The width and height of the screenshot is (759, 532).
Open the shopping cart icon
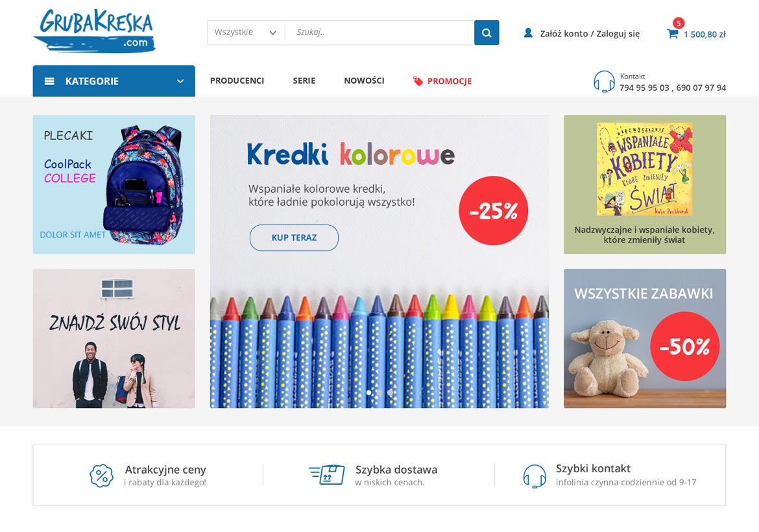point(672,34)
